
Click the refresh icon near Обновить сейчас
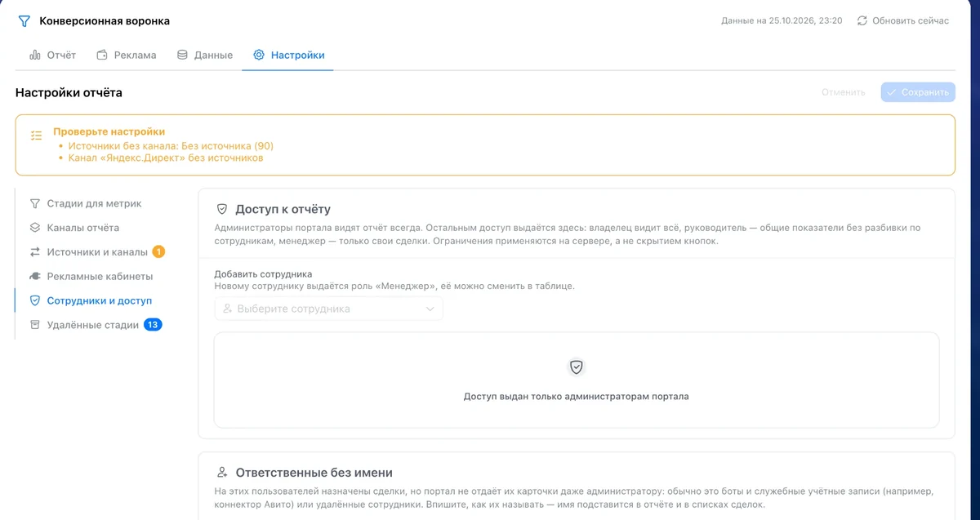tap(862, 20)
